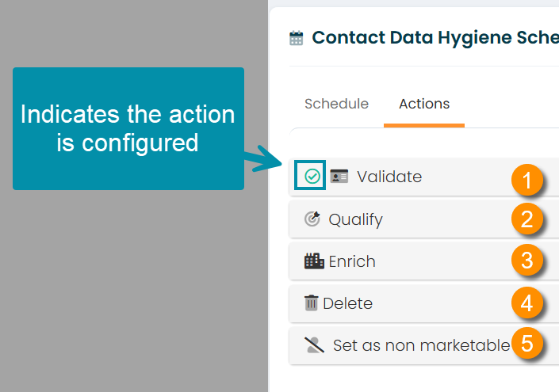Click the trash can icon for Delete
This screenshot has height=392, width=559.
(311, 303)
